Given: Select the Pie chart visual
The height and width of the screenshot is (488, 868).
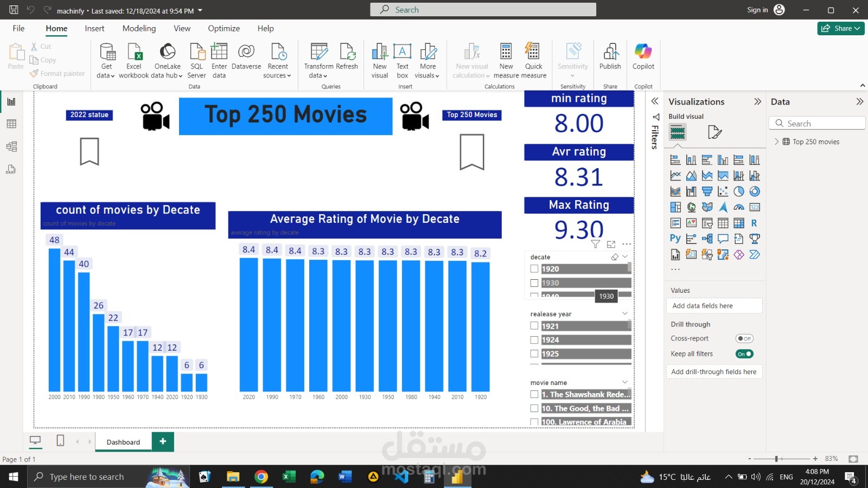Looking at the screenshot, I should coord(739,191).
